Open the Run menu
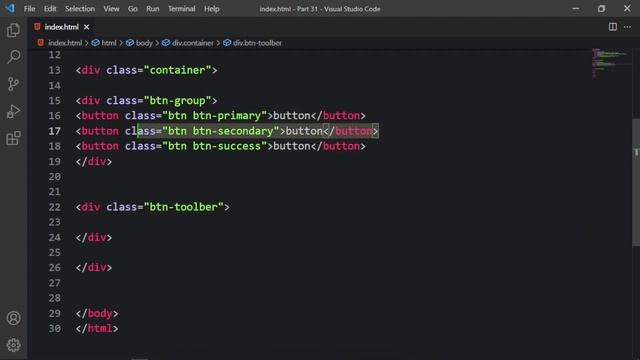The image size is (640, 360). [153, 9]
